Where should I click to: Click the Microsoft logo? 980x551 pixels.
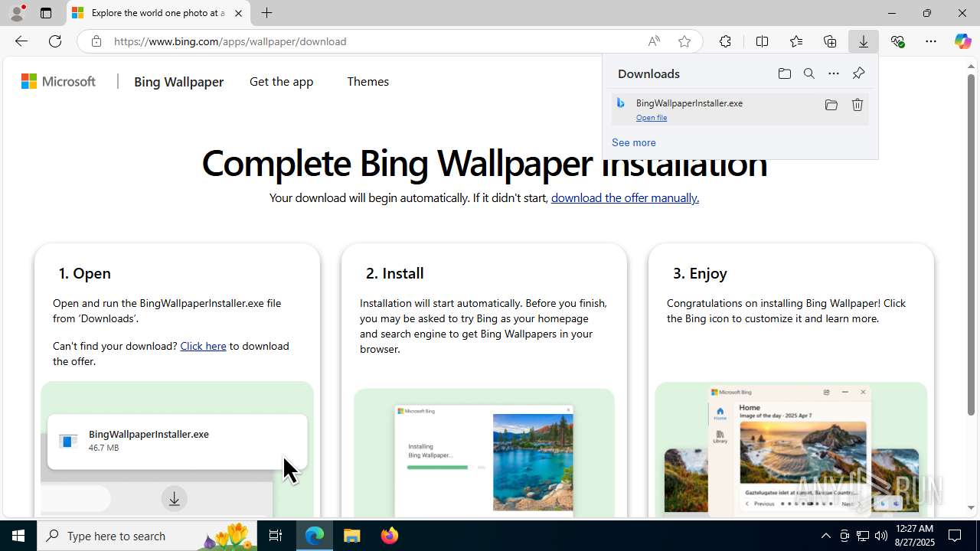click(x=58, y=81)
